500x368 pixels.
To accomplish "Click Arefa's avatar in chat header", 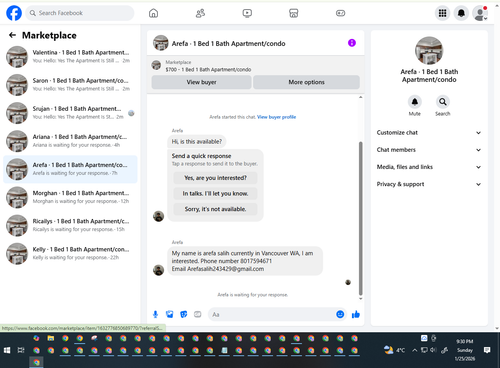I will click(x=161, y=43).
